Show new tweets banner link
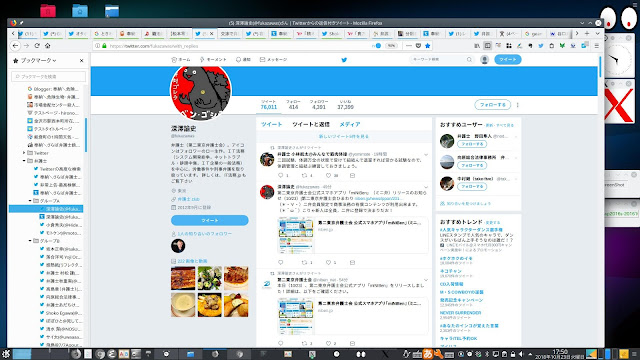Screen dimensions: 640x360 (344, 136)
